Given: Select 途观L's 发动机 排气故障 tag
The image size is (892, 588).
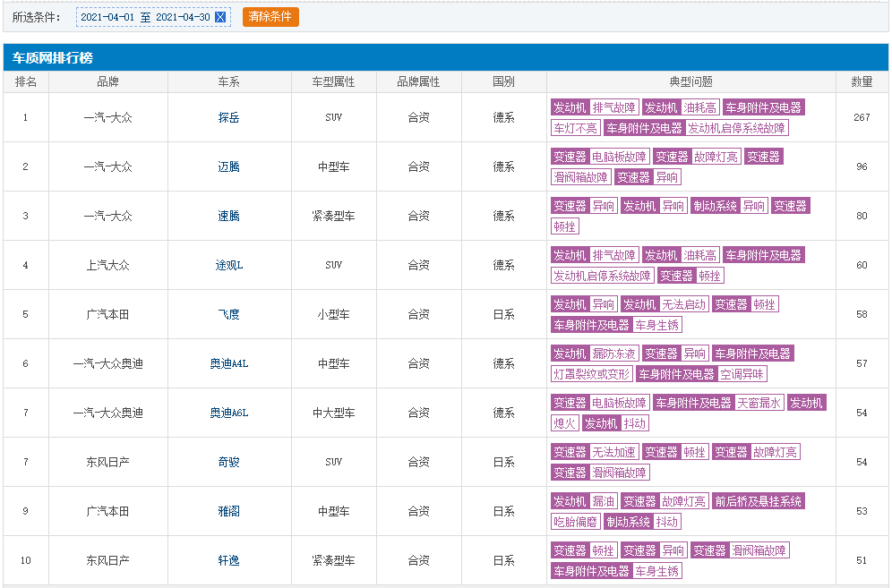Looking at the screenshot, I should coord(595,255).
